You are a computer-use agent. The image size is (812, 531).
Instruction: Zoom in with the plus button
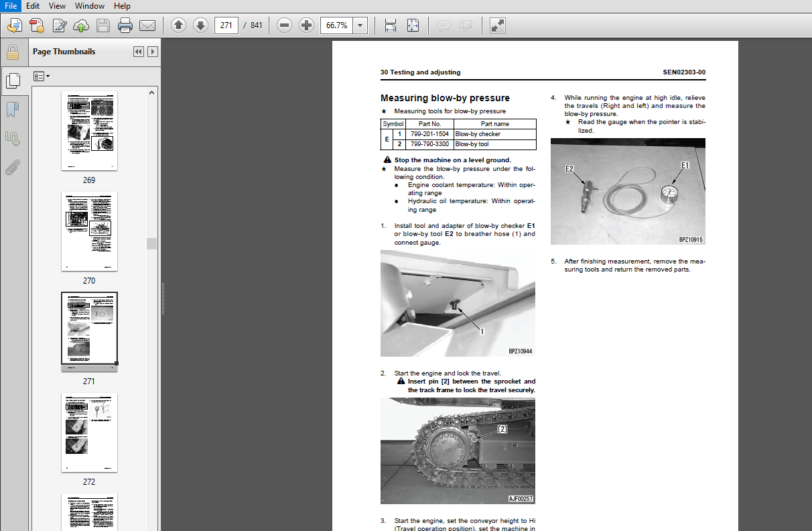[306, 25]
